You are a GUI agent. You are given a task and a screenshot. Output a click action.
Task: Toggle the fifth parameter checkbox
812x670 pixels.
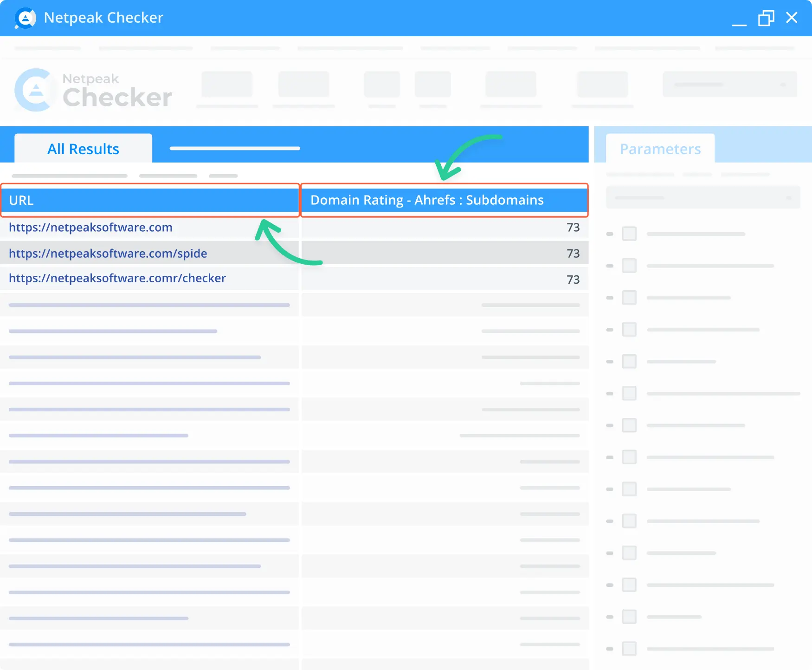630,361
